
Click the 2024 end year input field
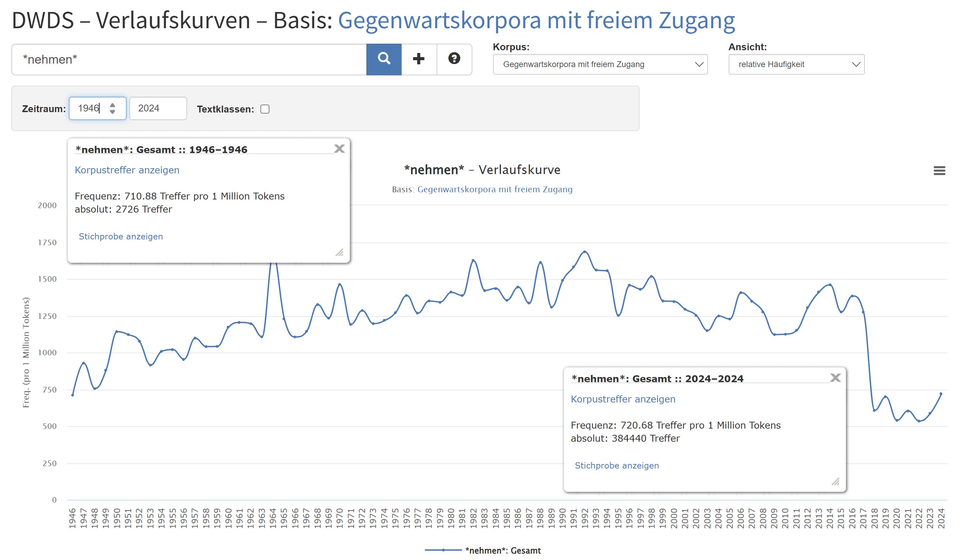coord(158,108)
